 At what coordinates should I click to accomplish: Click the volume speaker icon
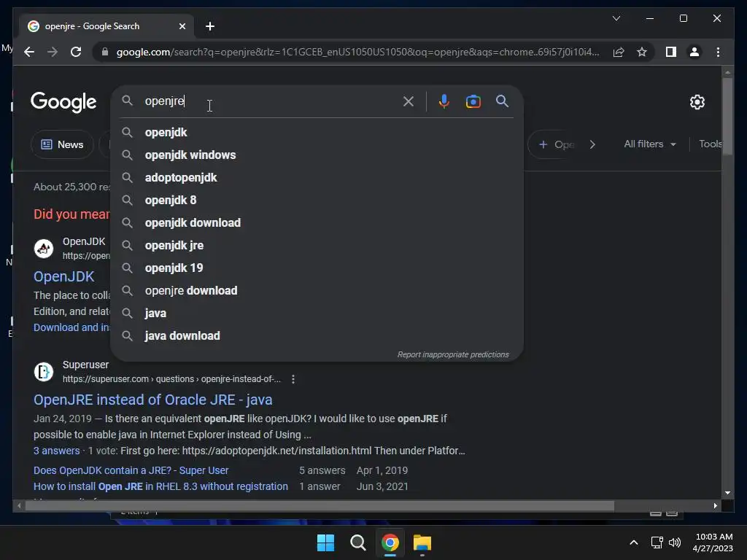[675, 542]
